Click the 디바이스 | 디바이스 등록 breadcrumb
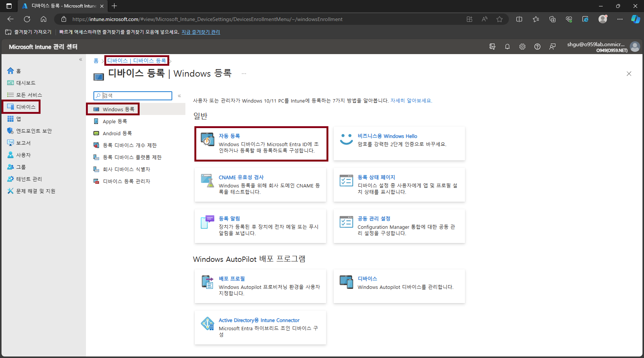 [x=137, y=61]
